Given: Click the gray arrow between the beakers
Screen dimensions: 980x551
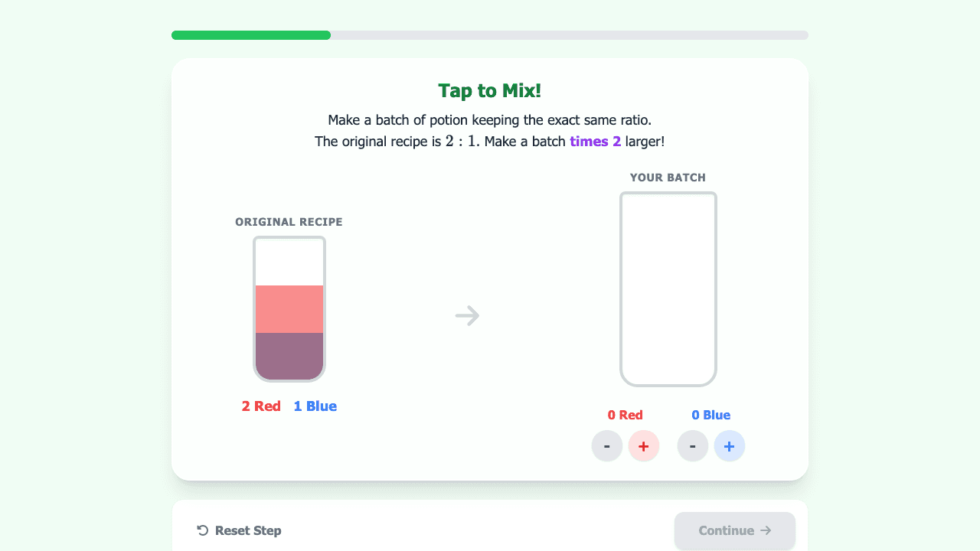Looking at the screenshot, I should (x=467, y=315).
